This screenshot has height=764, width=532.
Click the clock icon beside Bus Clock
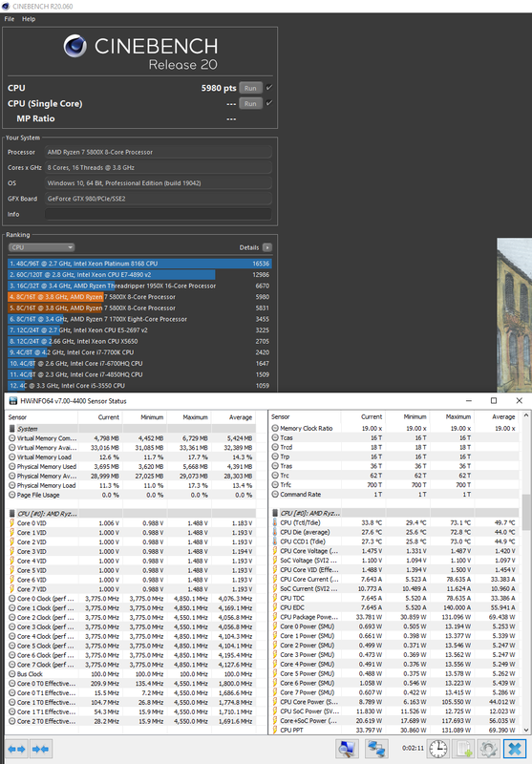[12, 674]
